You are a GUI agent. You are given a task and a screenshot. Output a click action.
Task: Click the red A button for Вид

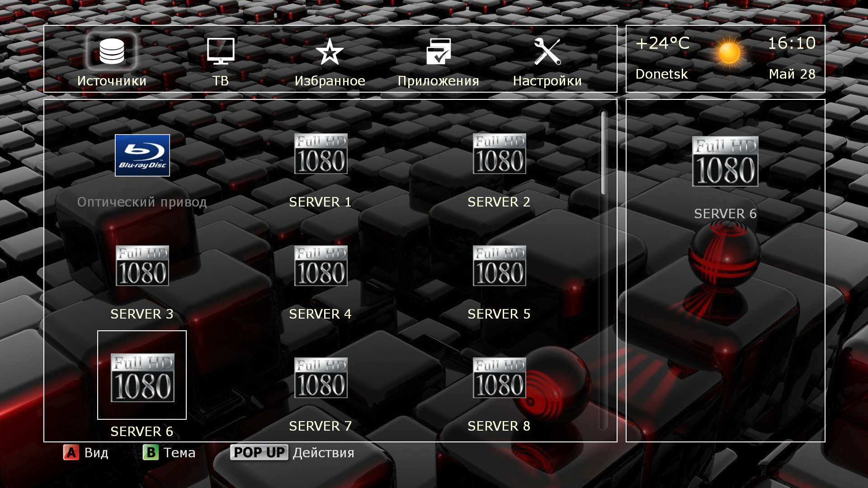pyautogui.click(x=71, y=452)
